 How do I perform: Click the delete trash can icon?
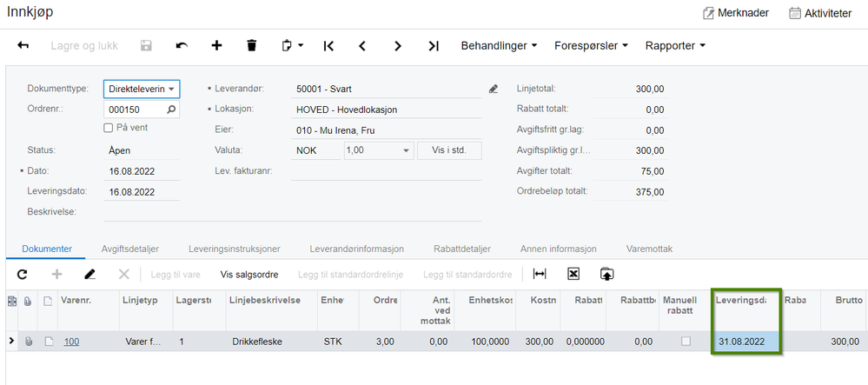point(252,45)
